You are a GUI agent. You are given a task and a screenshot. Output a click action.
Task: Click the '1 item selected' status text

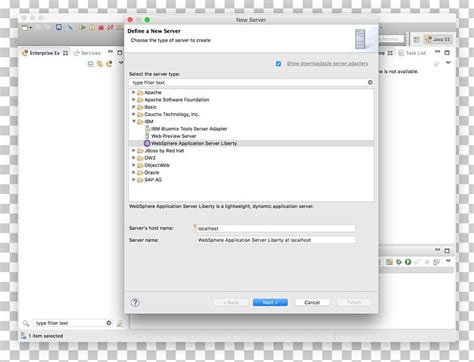(46, 336)
